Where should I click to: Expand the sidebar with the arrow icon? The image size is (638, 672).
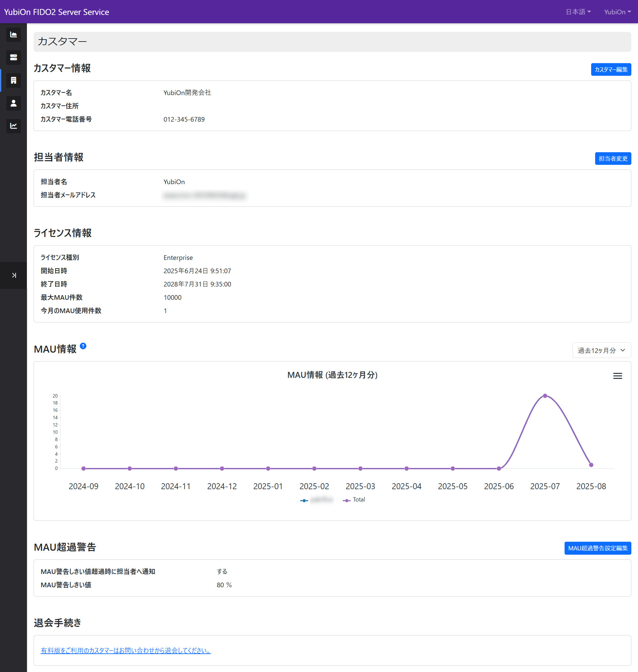14,275
